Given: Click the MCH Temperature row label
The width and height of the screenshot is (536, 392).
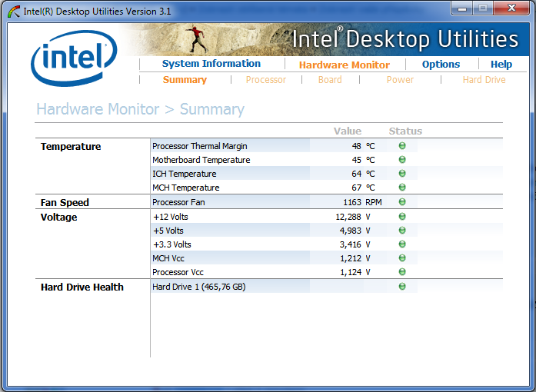Looking at the screenshot, I should [x=185, y=188].
